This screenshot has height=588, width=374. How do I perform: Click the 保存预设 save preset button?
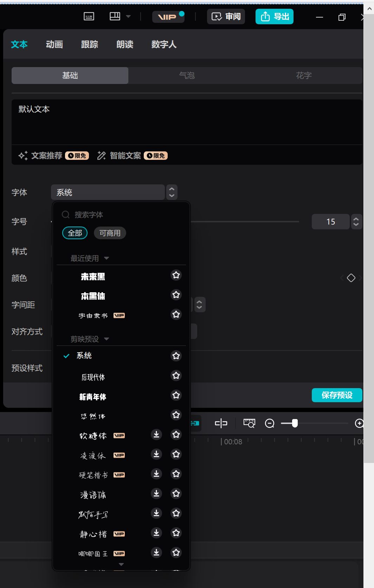337,395
